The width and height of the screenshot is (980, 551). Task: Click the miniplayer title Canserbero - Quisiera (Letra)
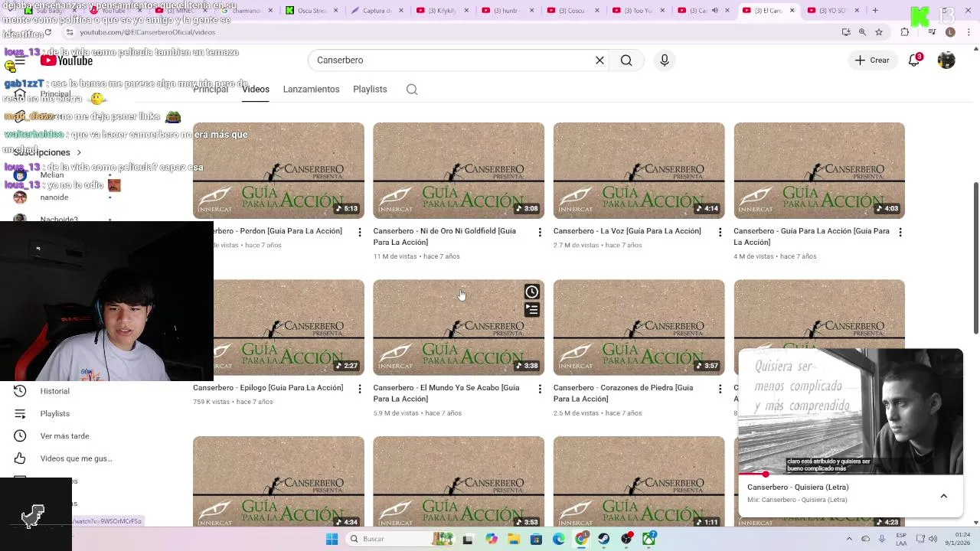point(798,487)
